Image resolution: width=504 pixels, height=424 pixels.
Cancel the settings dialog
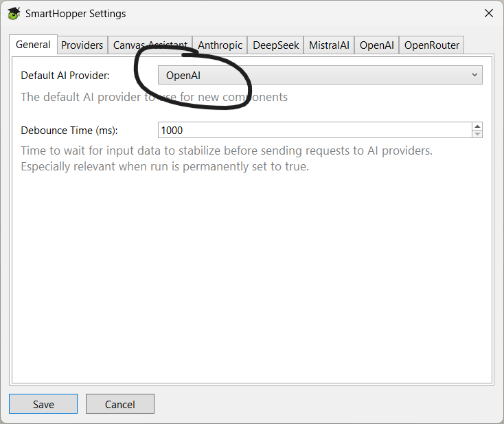(120, 404)
